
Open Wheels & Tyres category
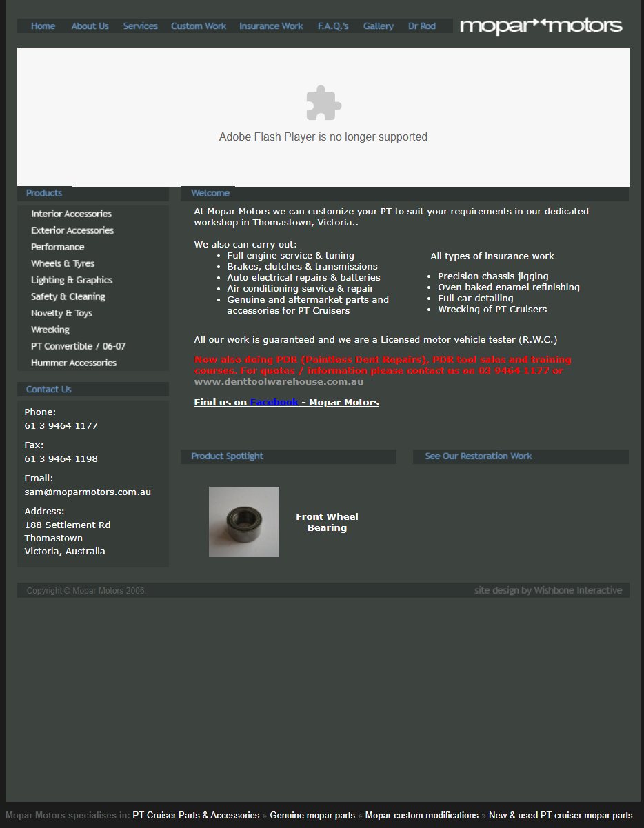[63, 263]
